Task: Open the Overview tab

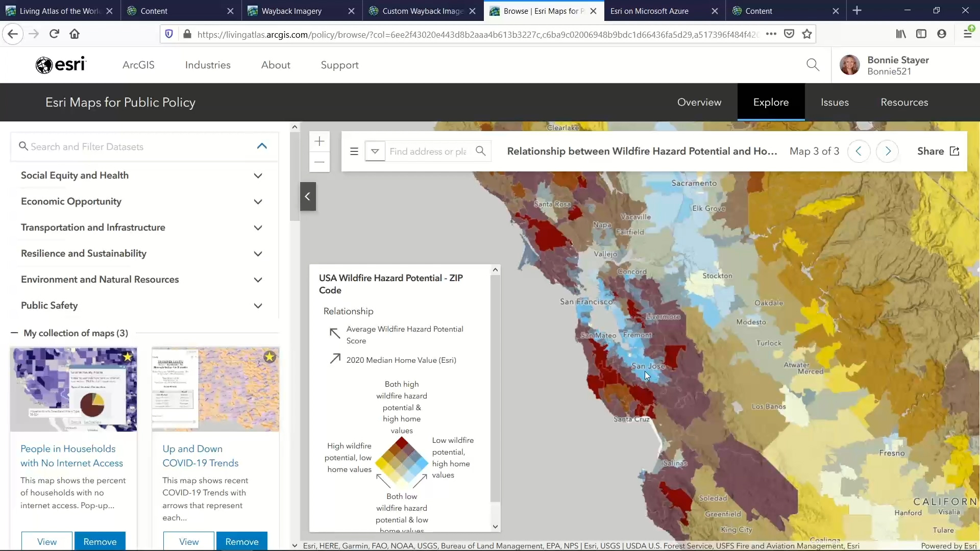Action: tap(699, 102)
